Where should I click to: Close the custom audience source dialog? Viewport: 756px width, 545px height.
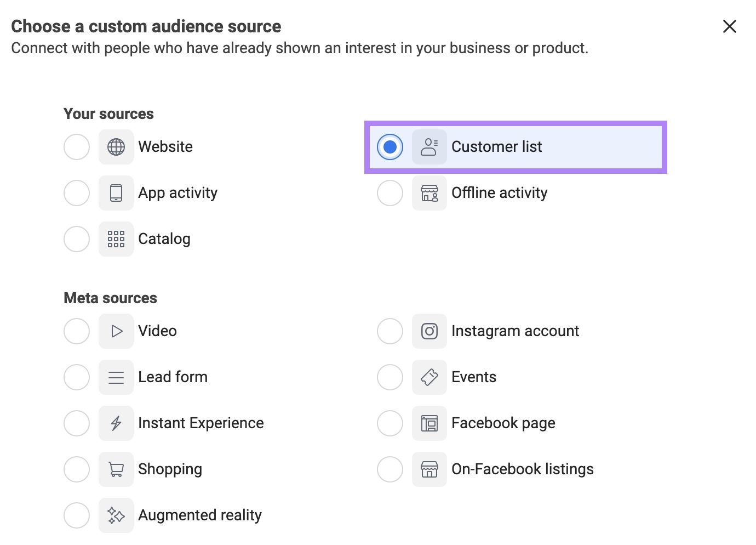coord(729,26)
